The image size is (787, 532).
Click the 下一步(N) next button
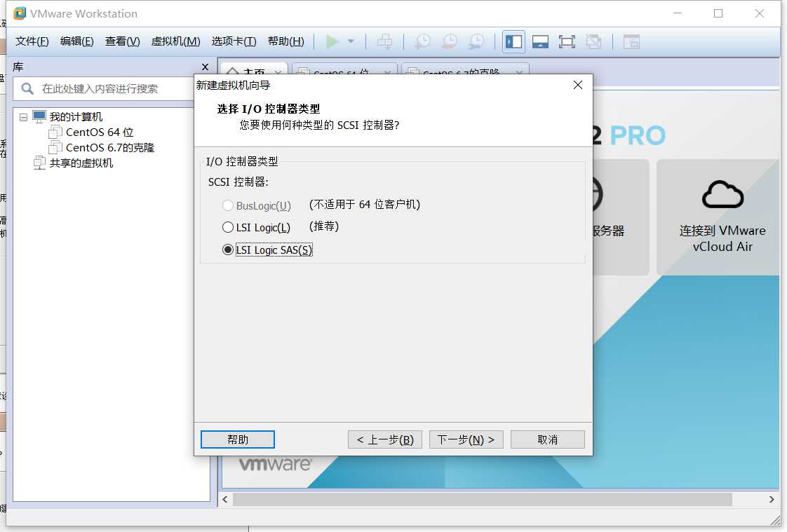click(466, 439)
